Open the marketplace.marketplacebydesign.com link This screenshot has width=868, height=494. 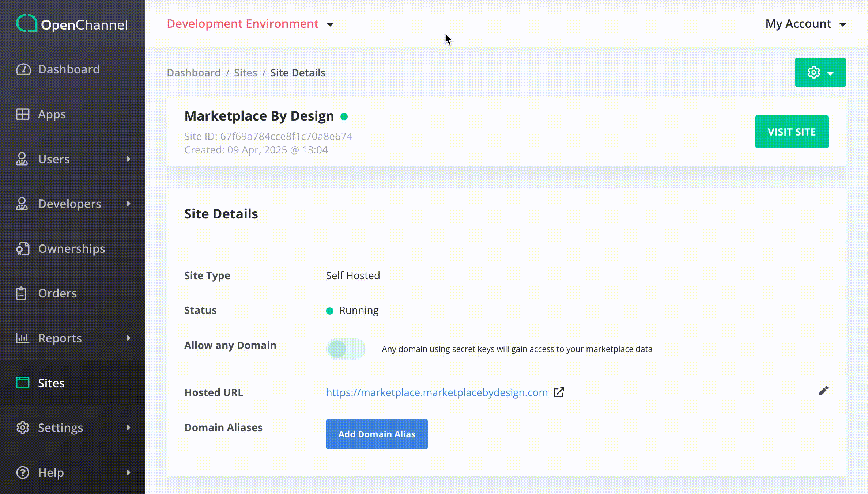pos(437,392)
